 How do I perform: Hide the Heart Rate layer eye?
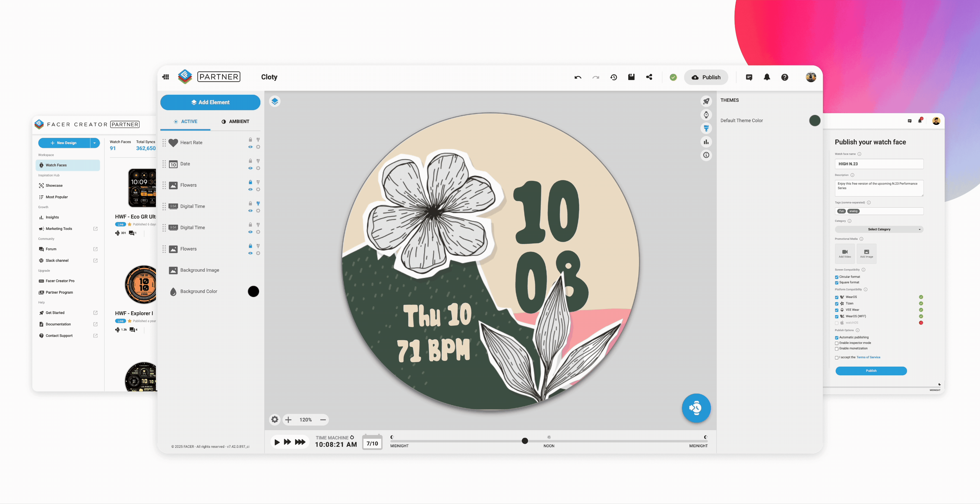click(x=250, y=147)
